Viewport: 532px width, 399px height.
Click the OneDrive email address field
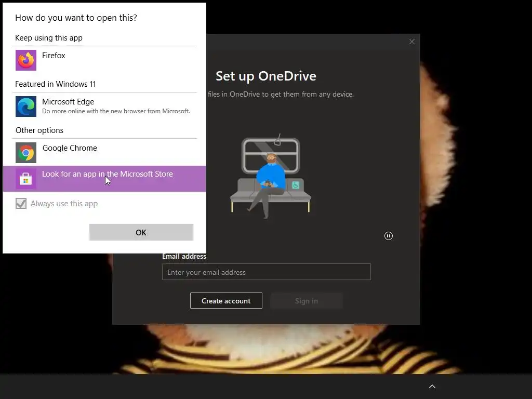coord(267,272)
